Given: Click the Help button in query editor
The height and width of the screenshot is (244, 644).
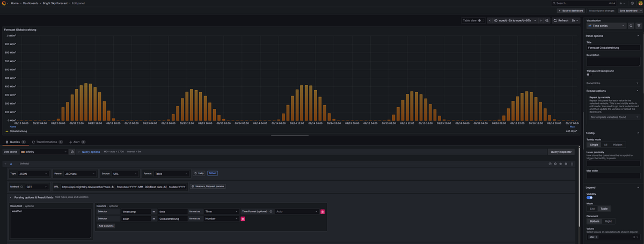Looking at the screenshot, I should point(200,173).
